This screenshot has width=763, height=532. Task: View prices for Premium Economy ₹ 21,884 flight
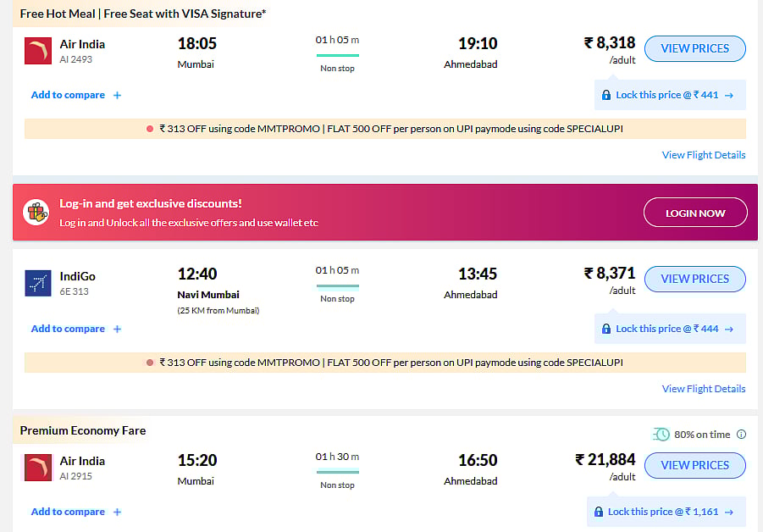[694, 465]
